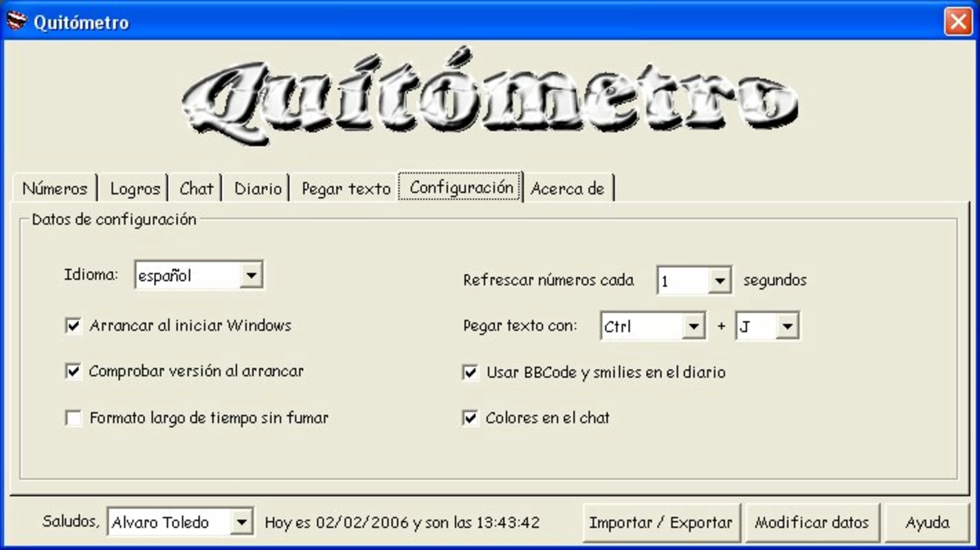Viewport: 980px width, 550px height.
Task: Switch to the Números tab
Action: [x=54, y=188]
